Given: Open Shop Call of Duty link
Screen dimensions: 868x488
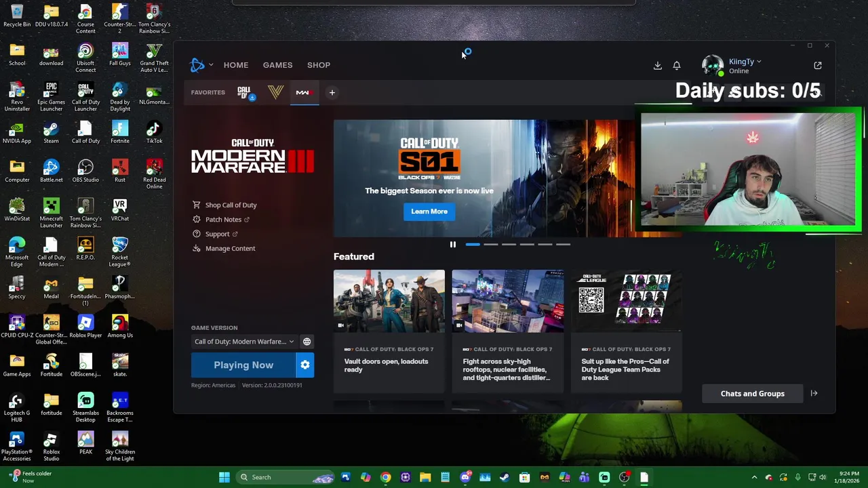Looking at the screenshot, I should click(224, 205).
